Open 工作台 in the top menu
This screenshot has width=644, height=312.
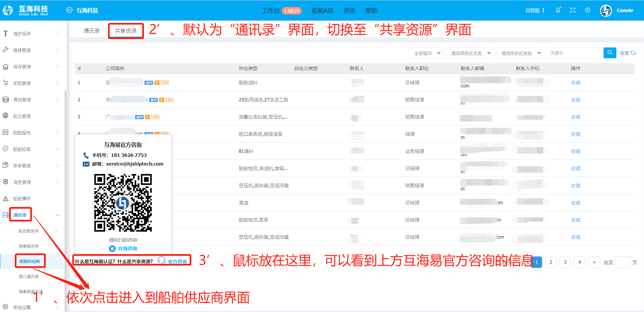[270, 10]
